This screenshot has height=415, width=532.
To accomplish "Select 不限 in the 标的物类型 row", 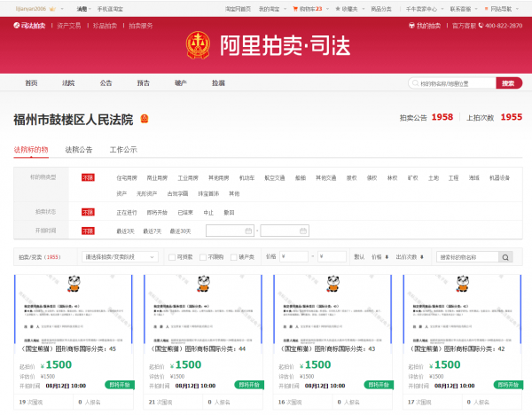I will pos(88,177).
